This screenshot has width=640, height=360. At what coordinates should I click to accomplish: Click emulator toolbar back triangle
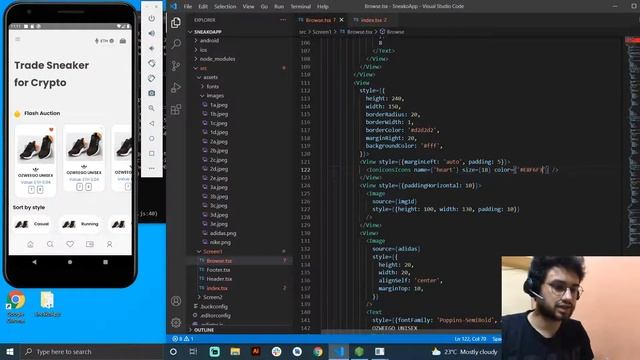coord(151,123)
